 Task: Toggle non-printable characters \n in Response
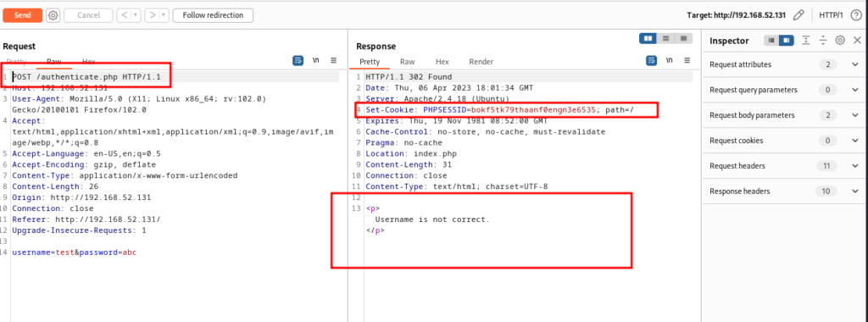point(670,60)
